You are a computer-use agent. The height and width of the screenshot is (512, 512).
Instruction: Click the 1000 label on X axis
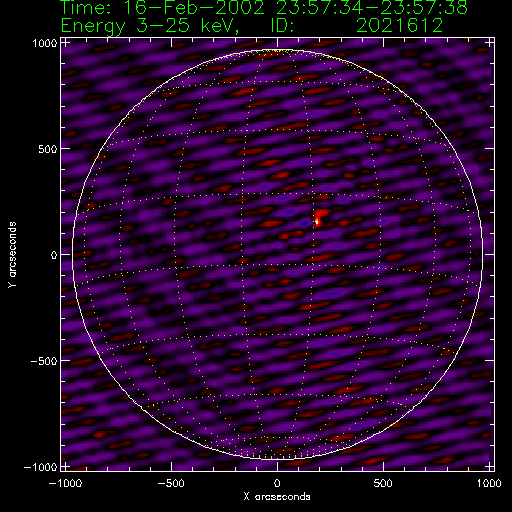point(489,483)
